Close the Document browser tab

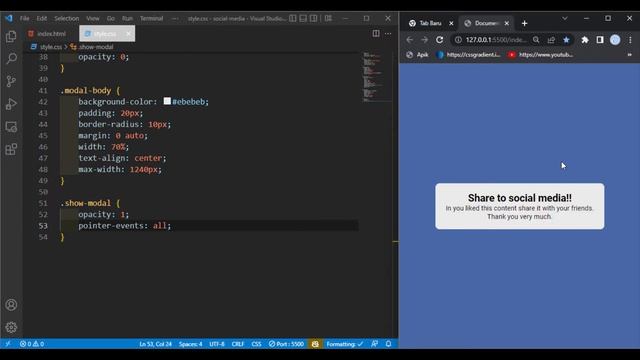coord(507,23)
